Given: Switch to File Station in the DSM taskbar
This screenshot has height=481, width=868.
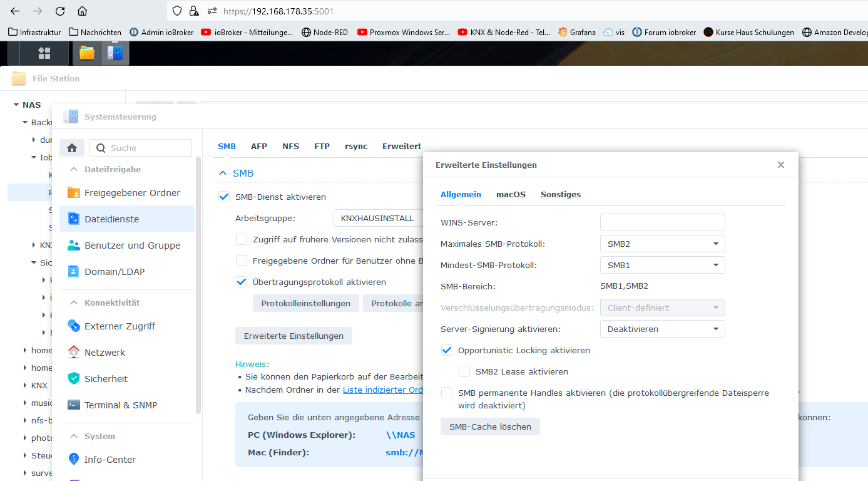Looking at the screenshot, I should point(87,53).
